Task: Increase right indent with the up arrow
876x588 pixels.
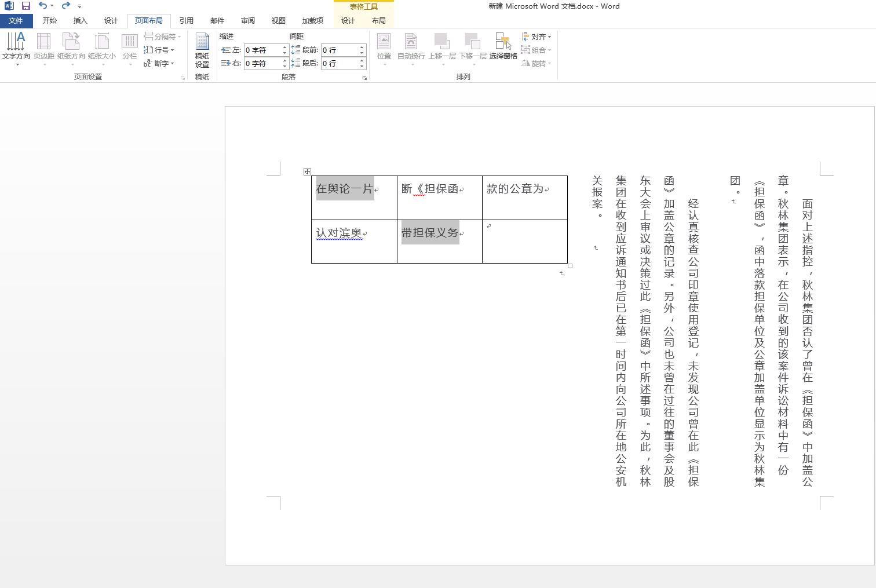Action: click(x=285, y=61)
